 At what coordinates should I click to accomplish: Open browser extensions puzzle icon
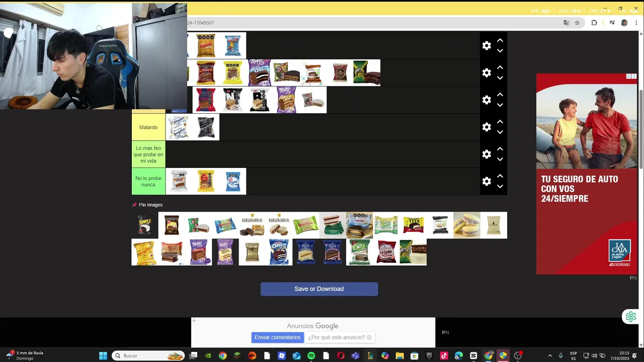[594, 23]
